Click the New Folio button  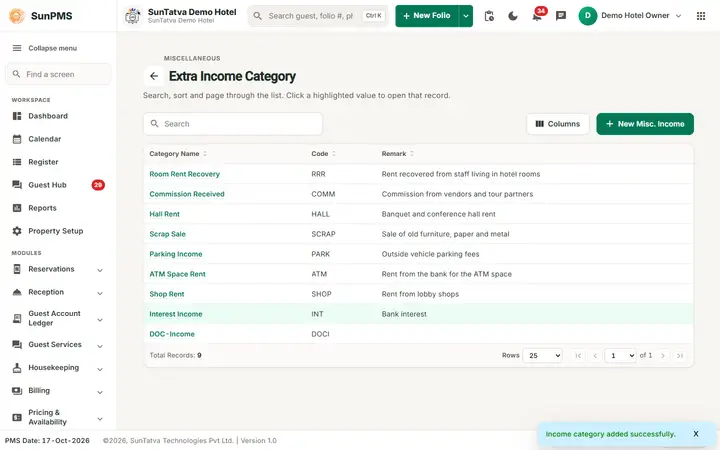pos(427,16)
